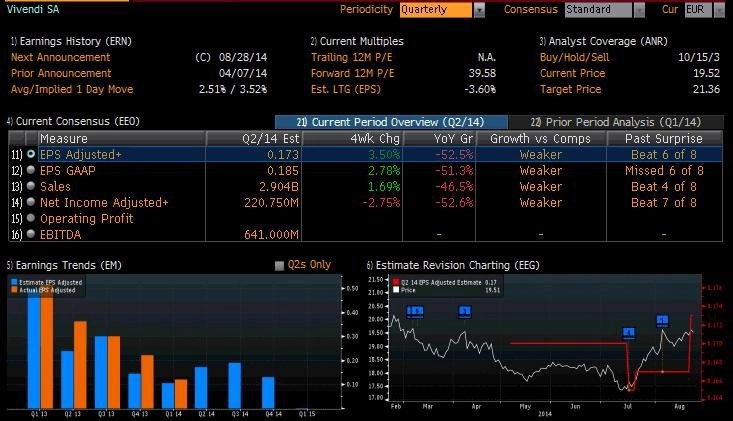Open the Consensus Standard dropdown arrow

[639, 10]
